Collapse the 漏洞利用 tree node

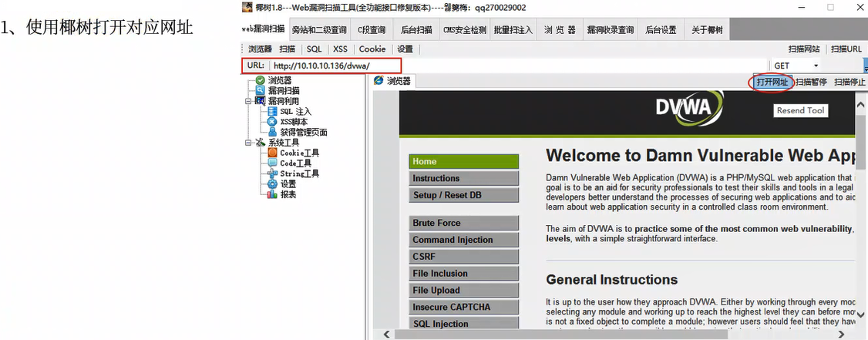pyautogui.click(x=248, y=101)
